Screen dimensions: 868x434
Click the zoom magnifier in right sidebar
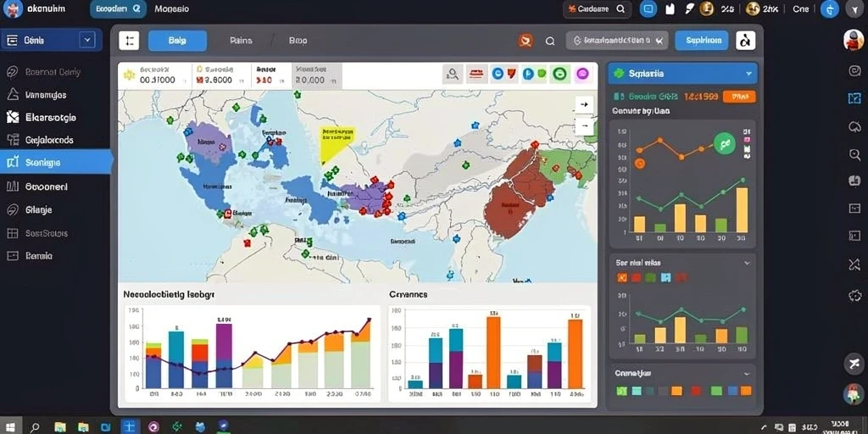point(854,154)
